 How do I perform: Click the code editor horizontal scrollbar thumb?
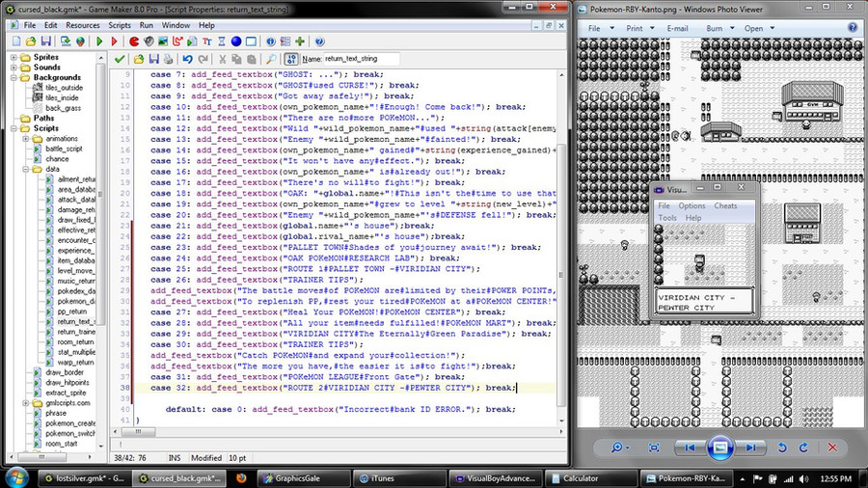coord(138,431)
